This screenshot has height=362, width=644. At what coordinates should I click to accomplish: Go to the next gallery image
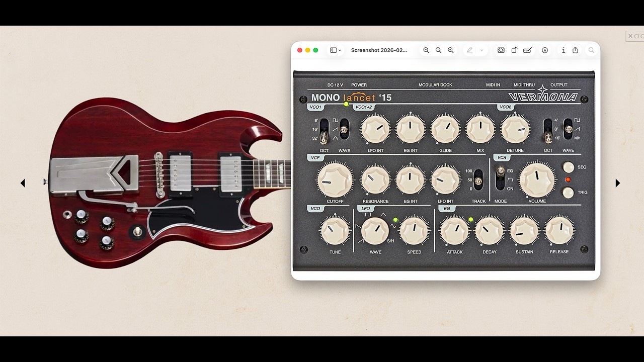[618, 183]
